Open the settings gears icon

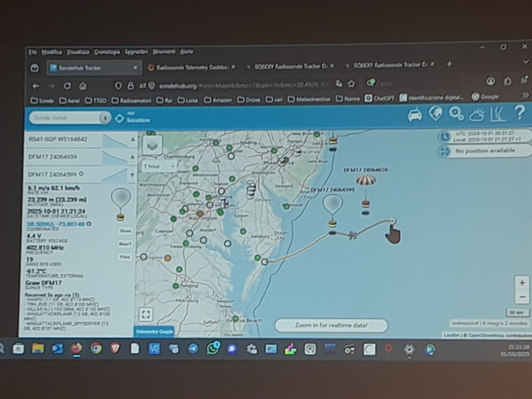(456, 114)
